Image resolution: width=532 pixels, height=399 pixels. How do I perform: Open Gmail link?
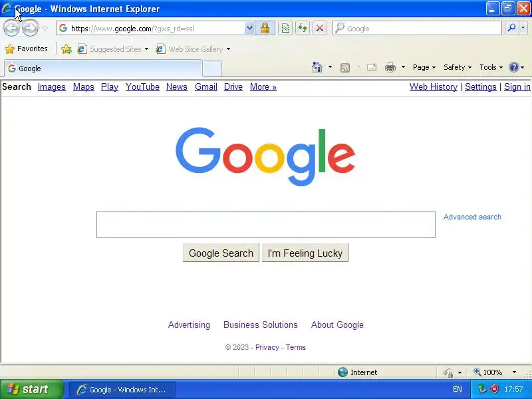[x=206, y=87]
